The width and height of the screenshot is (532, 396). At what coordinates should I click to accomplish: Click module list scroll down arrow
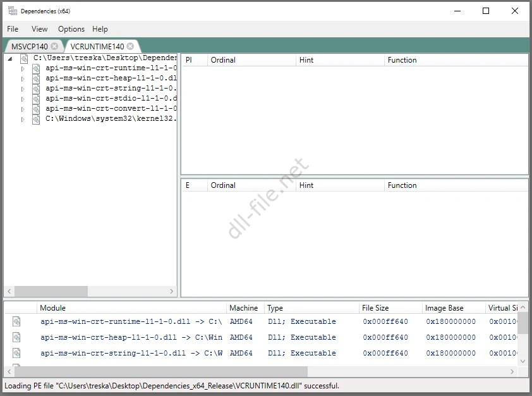pos(523,361)
